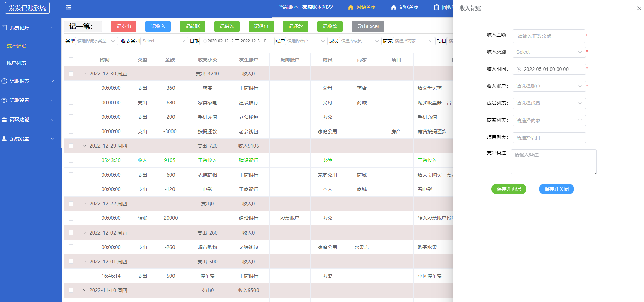
Task: Expand the 我要记账 sidebar menu
Action: [31, 28]
